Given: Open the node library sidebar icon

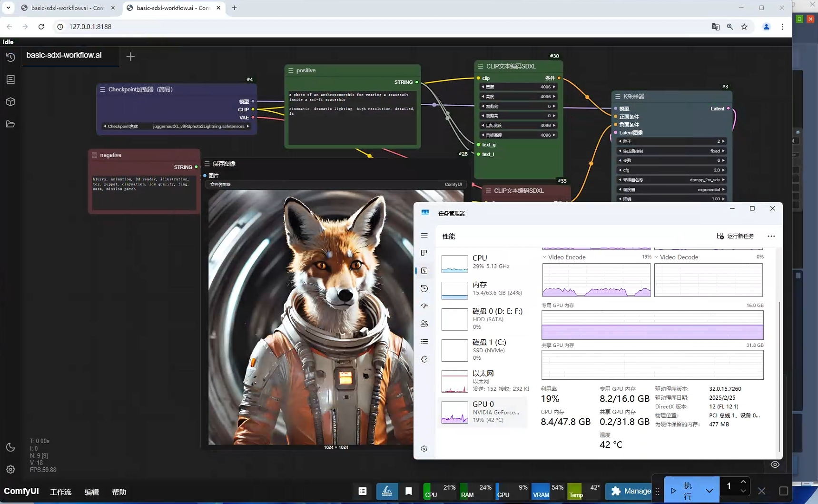Looking at the screenshot, I should pos(10,79).
